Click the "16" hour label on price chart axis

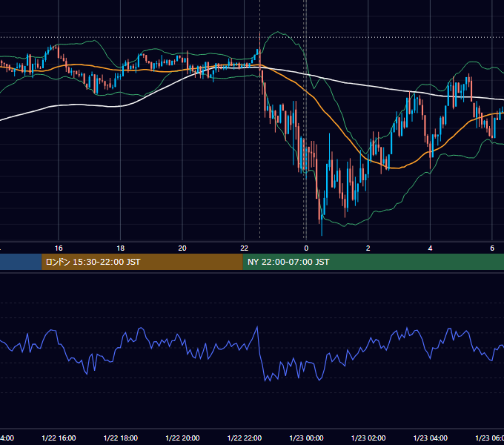click(59, 248)
